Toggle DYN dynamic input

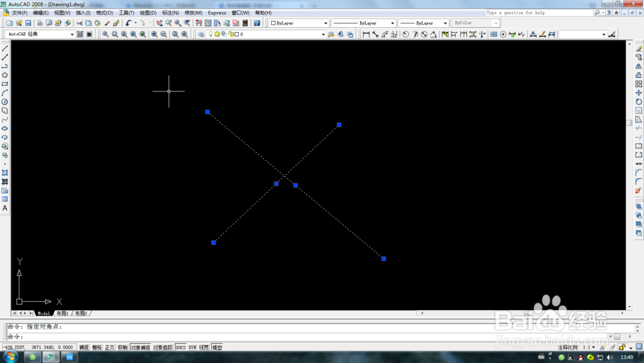(x=192, y=348)
